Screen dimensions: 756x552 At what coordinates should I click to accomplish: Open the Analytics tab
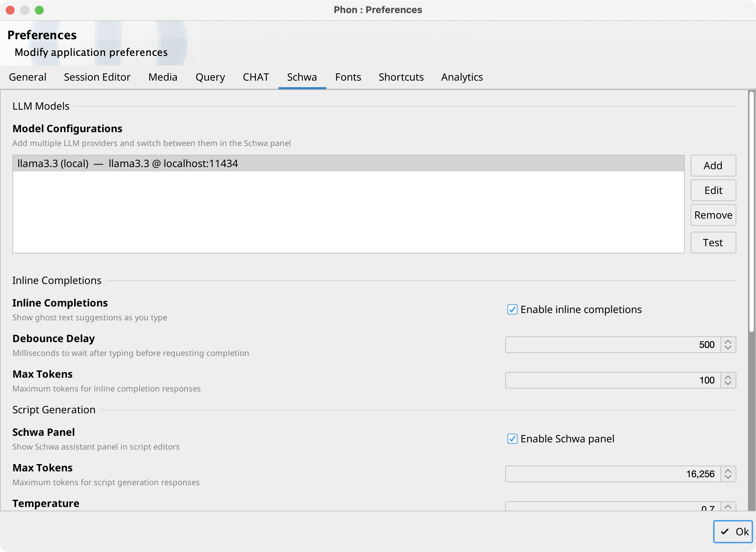click(x=462, y=77)
